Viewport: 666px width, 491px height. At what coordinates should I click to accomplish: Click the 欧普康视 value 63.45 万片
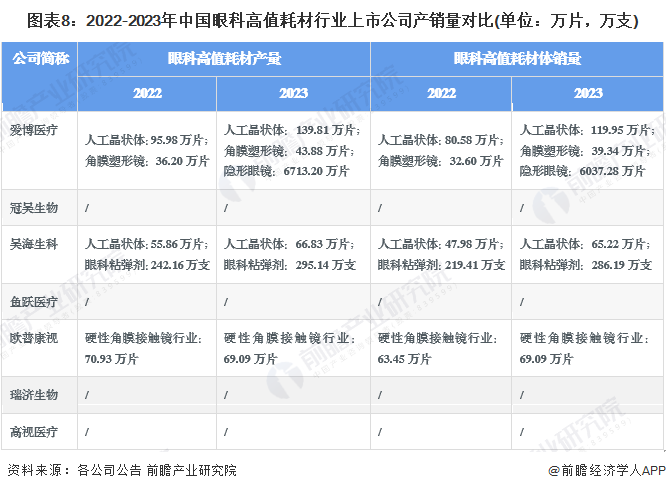404,359
